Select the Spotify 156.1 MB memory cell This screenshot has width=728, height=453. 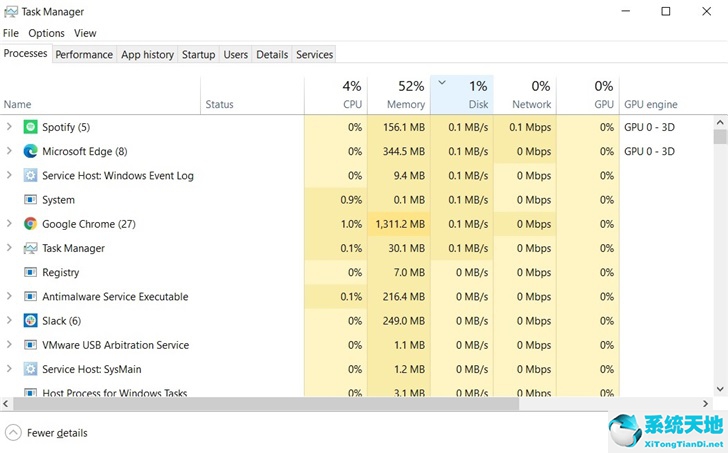[x=399, y=127]
